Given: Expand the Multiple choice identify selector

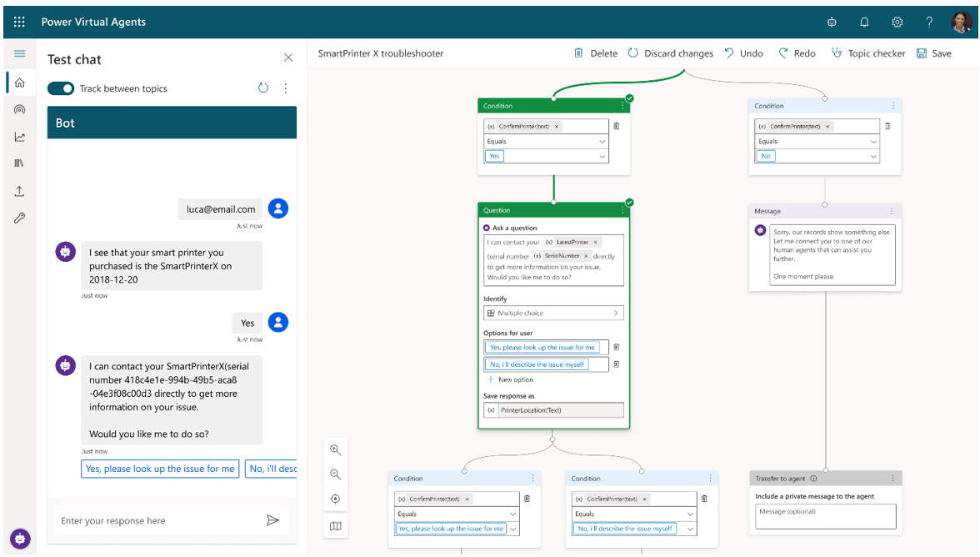Looking at the screenshot, I should click(x=553, y=314).
